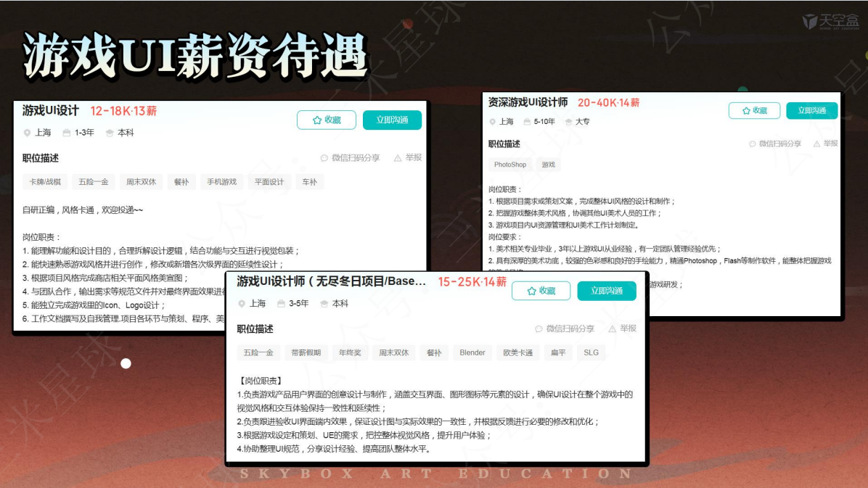
Task: Select the Blender tag
Action: click(472, 353)
